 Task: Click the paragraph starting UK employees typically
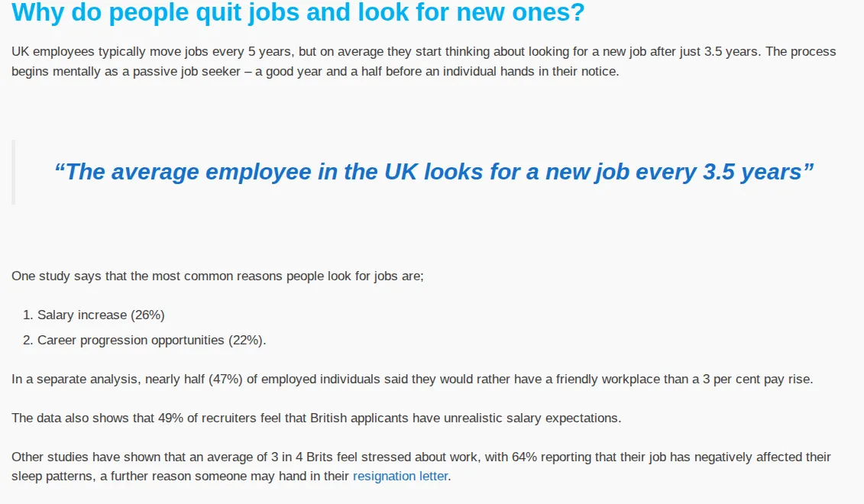424,61
